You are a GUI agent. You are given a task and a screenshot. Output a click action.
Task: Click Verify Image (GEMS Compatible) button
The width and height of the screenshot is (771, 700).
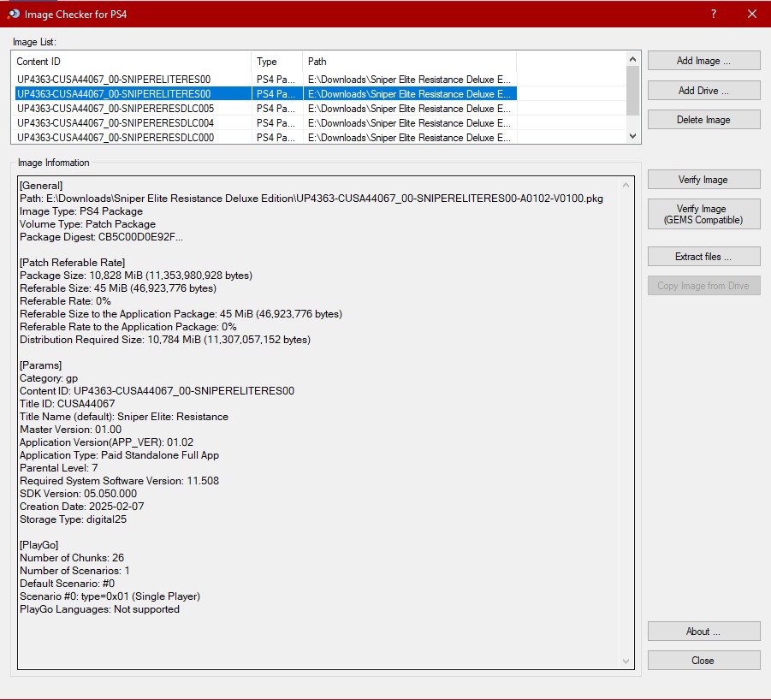coord(703,214)
